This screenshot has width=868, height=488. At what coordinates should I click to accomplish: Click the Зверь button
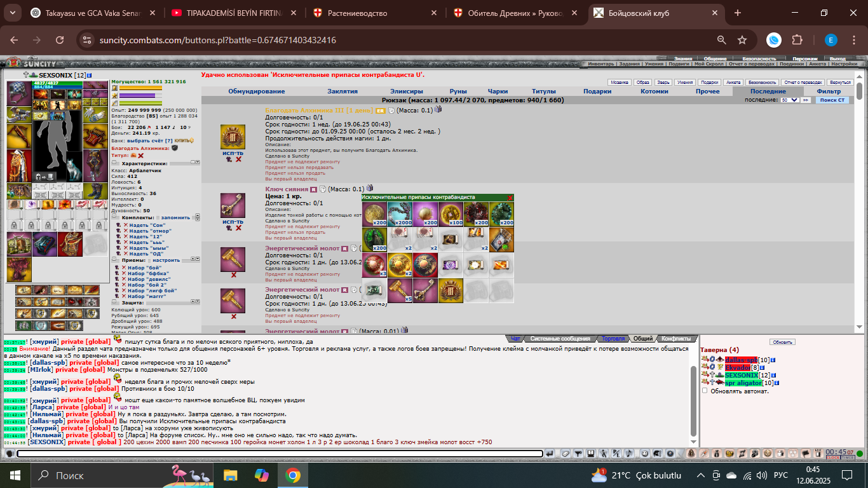(663, 82)
